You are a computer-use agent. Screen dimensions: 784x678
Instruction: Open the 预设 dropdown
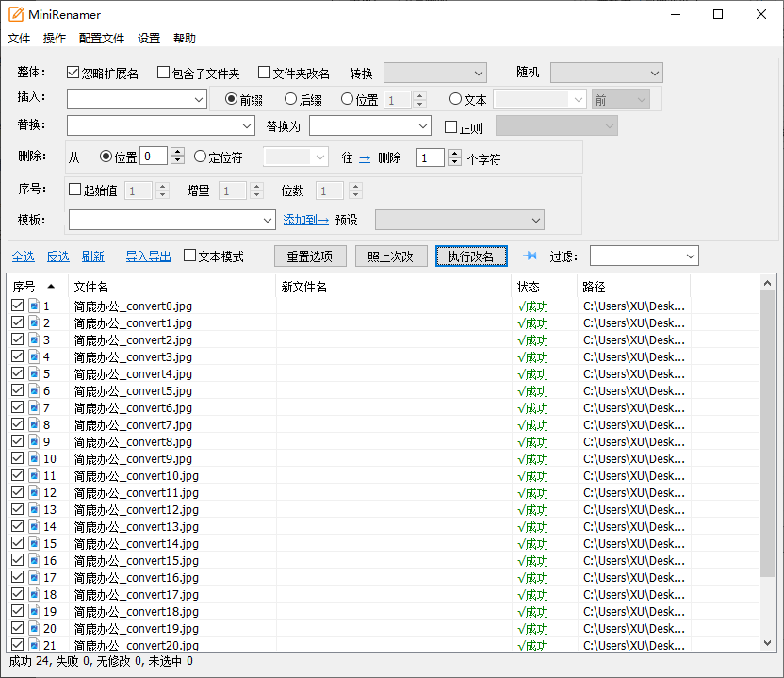pyautogui.click(x=459, y=219)
